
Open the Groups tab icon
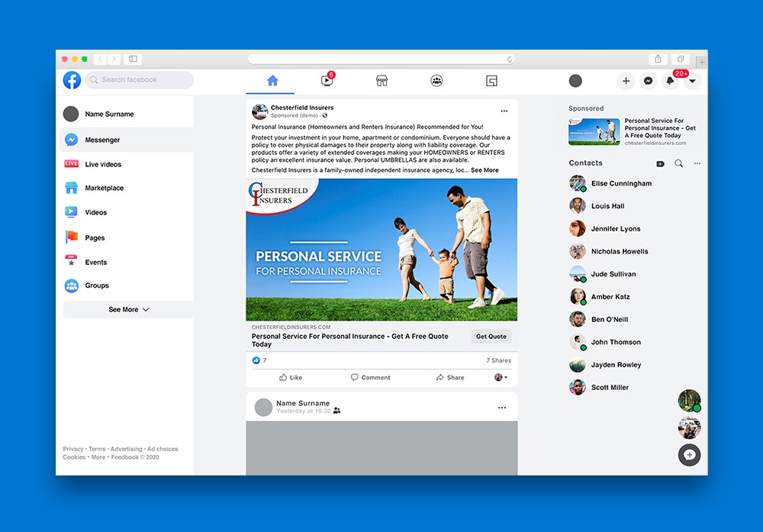click(436, 81)
